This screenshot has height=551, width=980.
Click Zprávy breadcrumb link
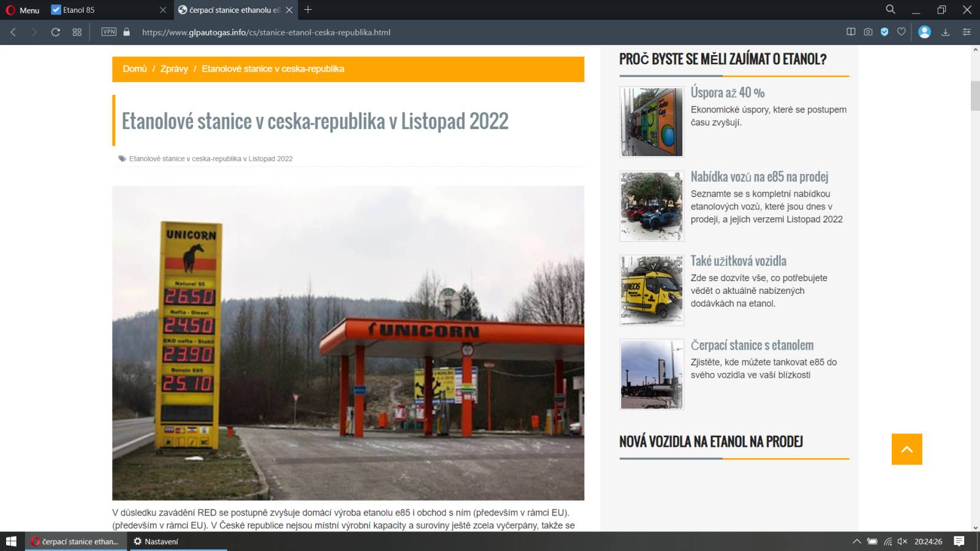coord(174,69)
